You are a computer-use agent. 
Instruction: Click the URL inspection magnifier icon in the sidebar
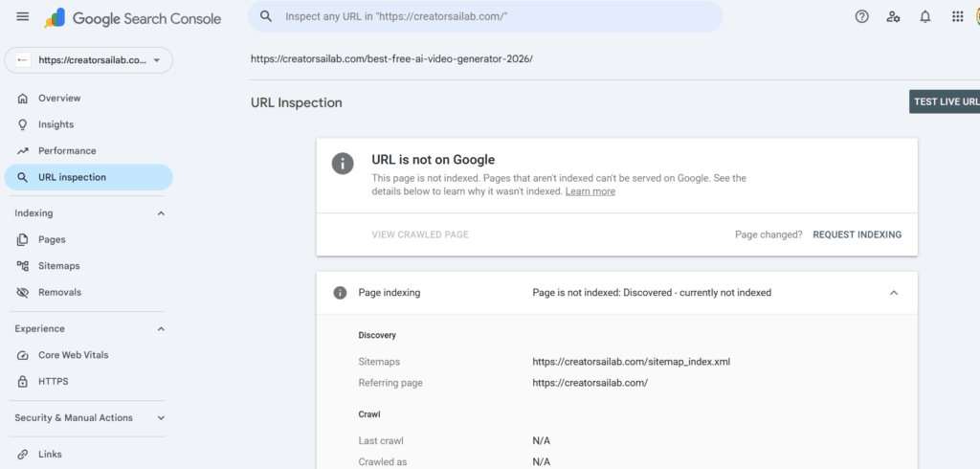23,178
